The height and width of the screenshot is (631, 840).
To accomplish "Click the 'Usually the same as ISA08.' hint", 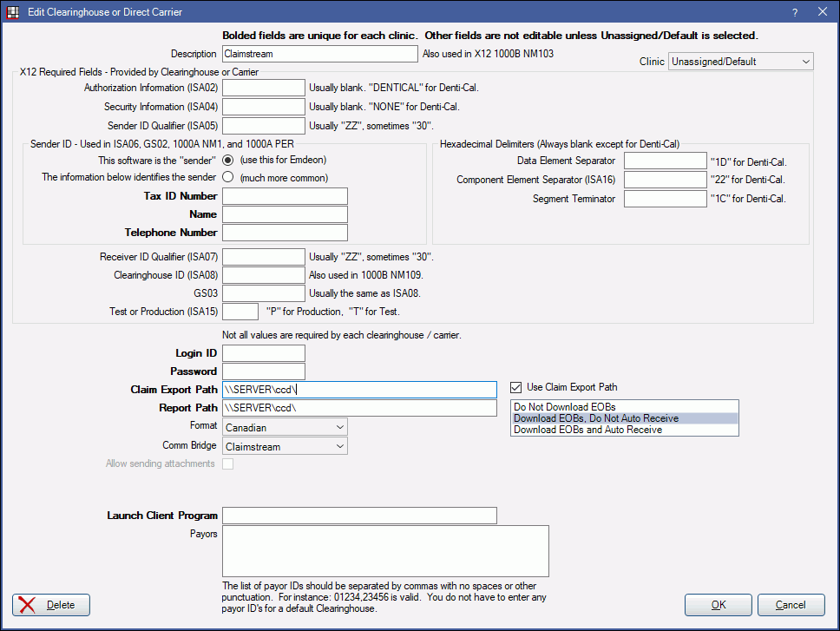I will point(364,293).
